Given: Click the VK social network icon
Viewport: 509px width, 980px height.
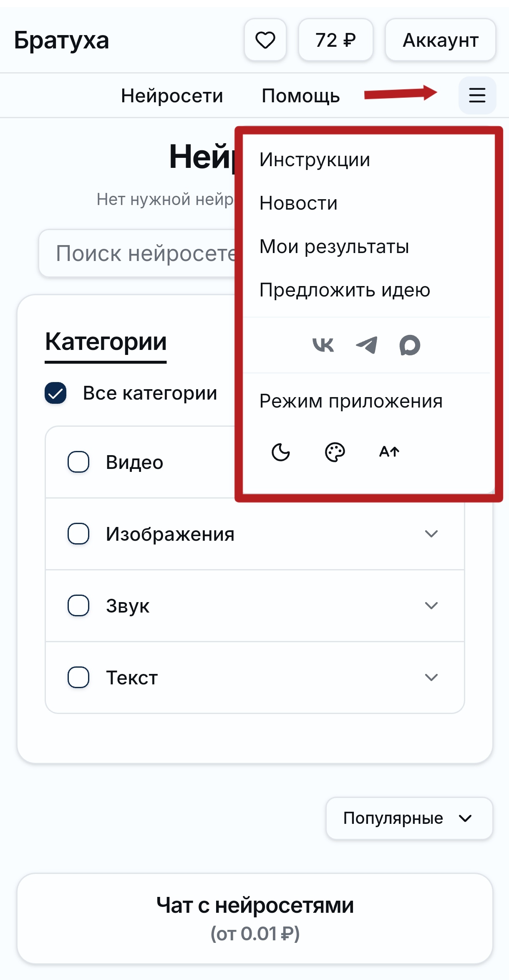Looking at the screenshot, I should (x=323, y=344).
